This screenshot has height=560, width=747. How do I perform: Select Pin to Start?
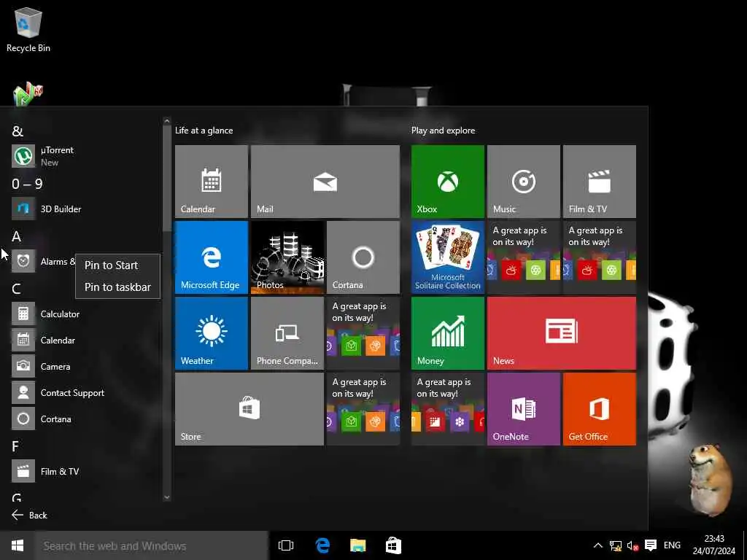point(117,265)
